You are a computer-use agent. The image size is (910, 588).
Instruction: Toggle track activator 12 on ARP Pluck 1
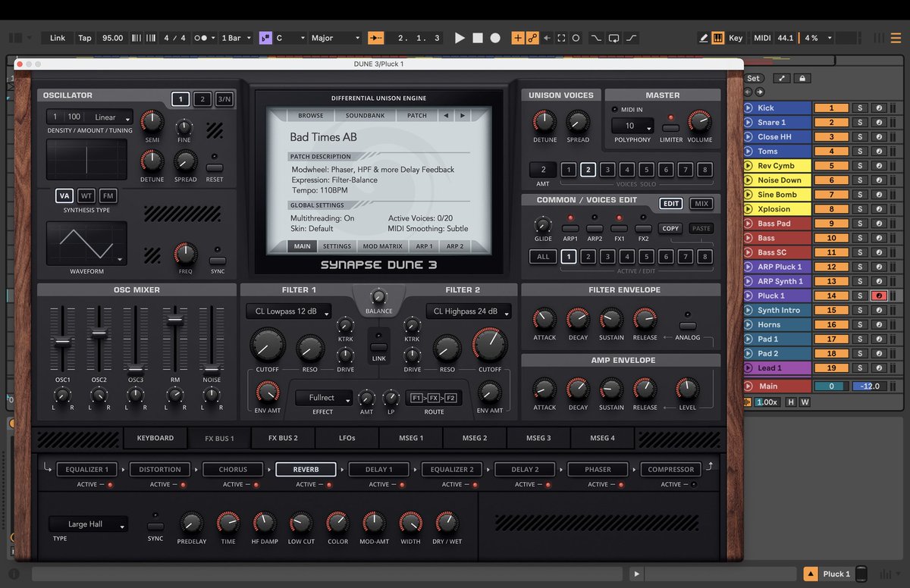pyautogui.click(x=831, y=267)
